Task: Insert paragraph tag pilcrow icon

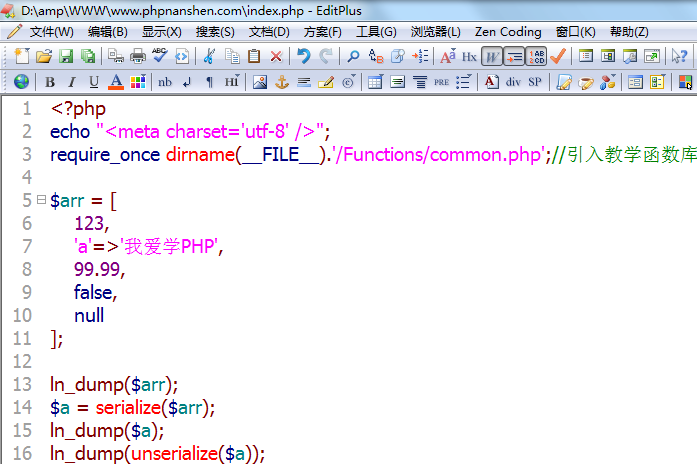Action: [x=209, y=82]
